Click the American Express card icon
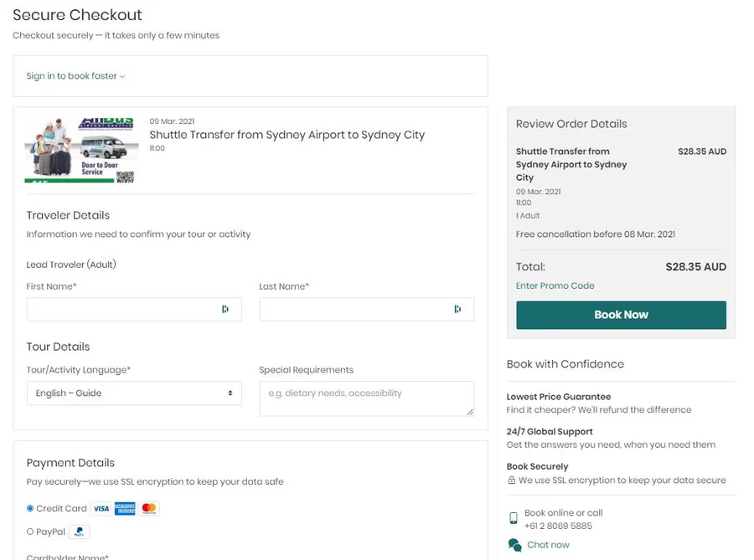 125,508
